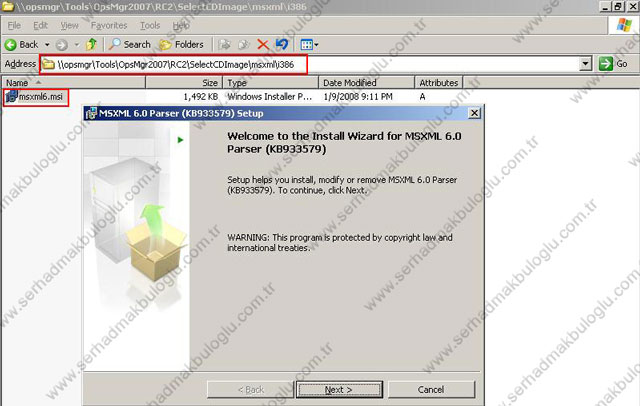Image resolution: width=640 pixels, height=406 pixels.
Task: Click the explorer window title folder icon
Action: tap(8, 6)
